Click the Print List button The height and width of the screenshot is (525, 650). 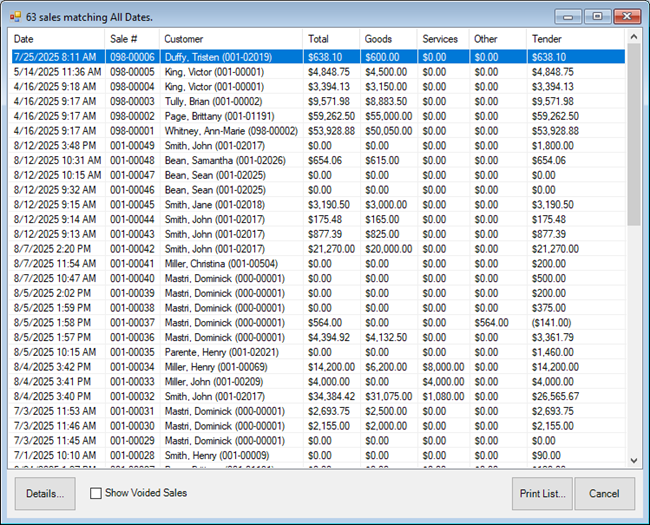pos(542,493)
